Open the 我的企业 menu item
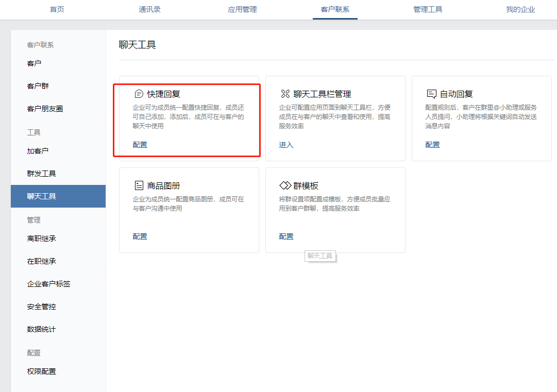Image resolution: width=557 pixels, height=392 pixels. point(520,9)
